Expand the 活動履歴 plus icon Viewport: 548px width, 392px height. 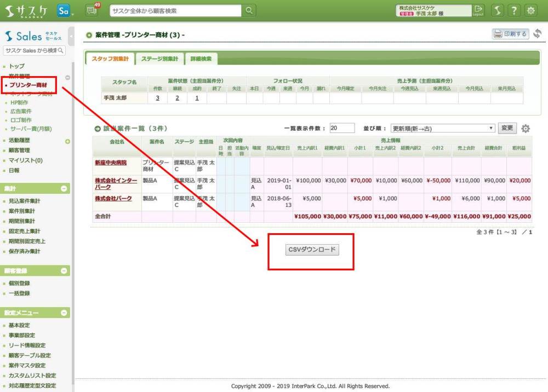pyautogui.click(x=67, y=141)
